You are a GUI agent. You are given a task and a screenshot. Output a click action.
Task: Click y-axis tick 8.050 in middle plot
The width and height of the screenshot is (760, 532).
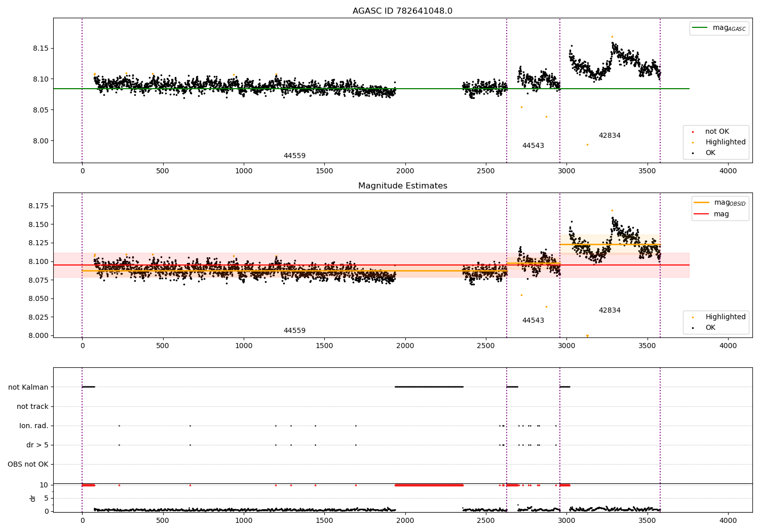click(x=39, y=299)
